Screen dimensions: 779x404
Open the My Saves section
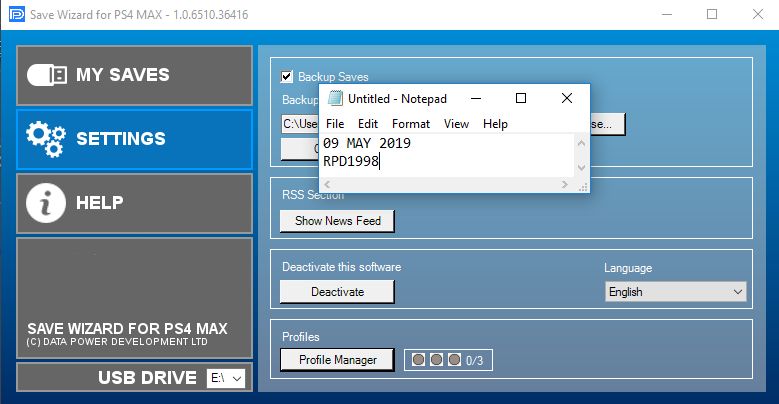[x=135, y=76]
